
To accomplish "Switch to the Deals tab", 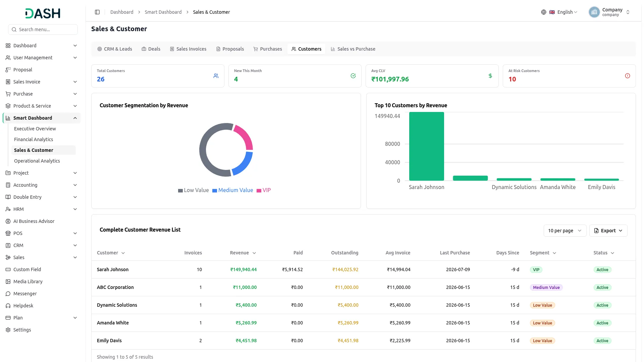I will (x=151, y=49).
